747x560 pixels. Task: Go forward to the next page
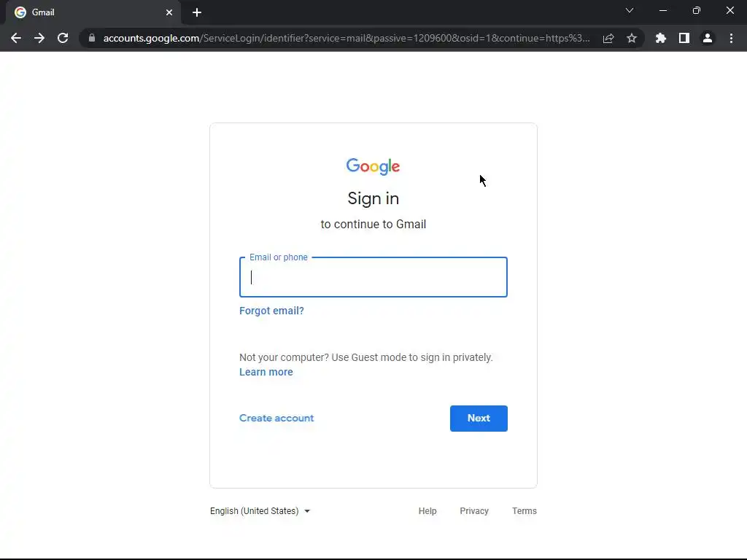(39, 38)
